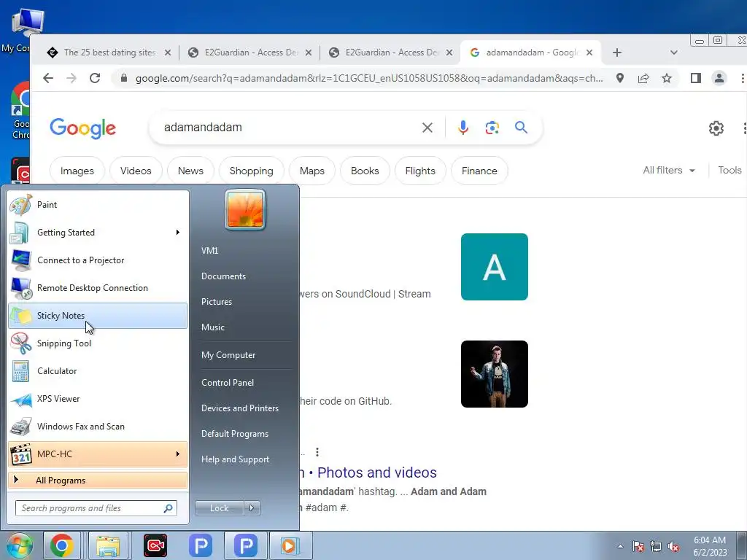This screenshot has height=560, width=747.
Task: Reload the Google page
Action: pyautogui.click(x=95, y=78)
